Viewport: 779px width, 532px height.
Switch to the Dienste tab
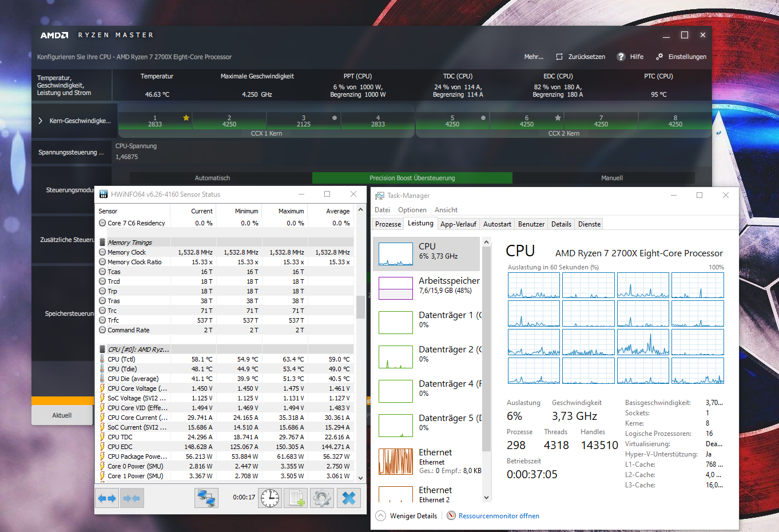tap(589, 224)
